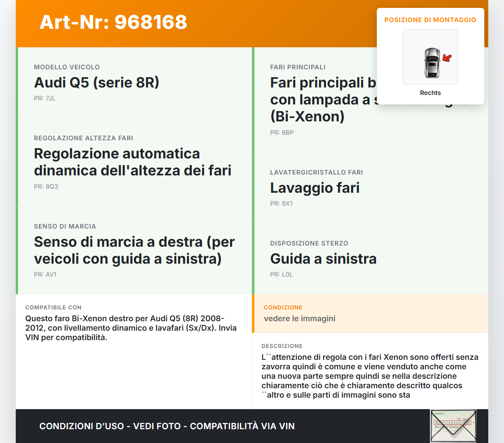Click the vedere le immagini link

pos(300,318)
